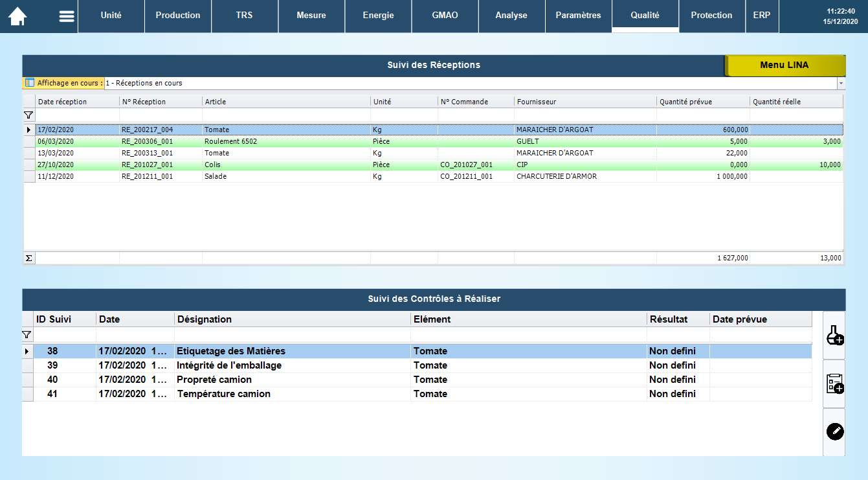Sort by Désignation column header

point(293,319)
